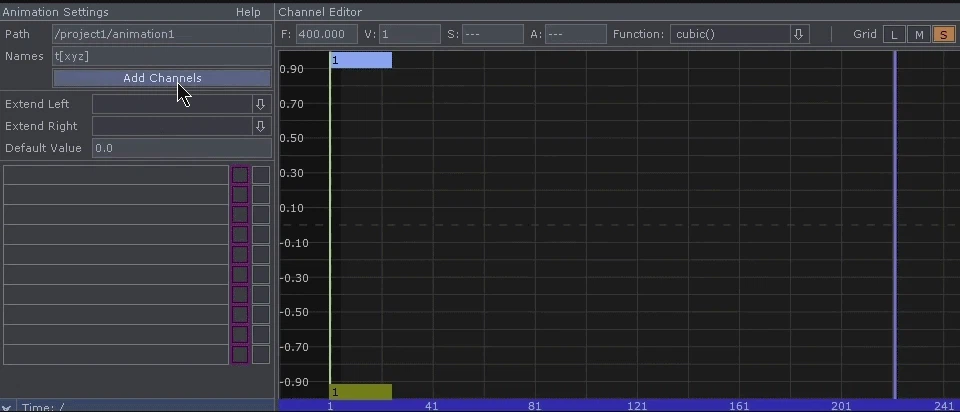Open the Extend Right dropdown arrow
Screen dimensions: 960x412
coord(260,126)
